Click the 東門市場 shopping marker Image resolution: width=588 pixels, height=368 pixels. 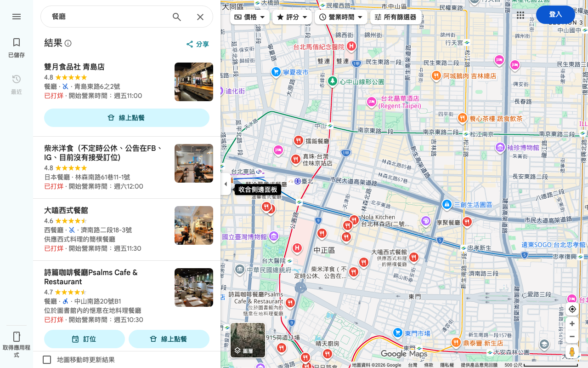(398, 333)
